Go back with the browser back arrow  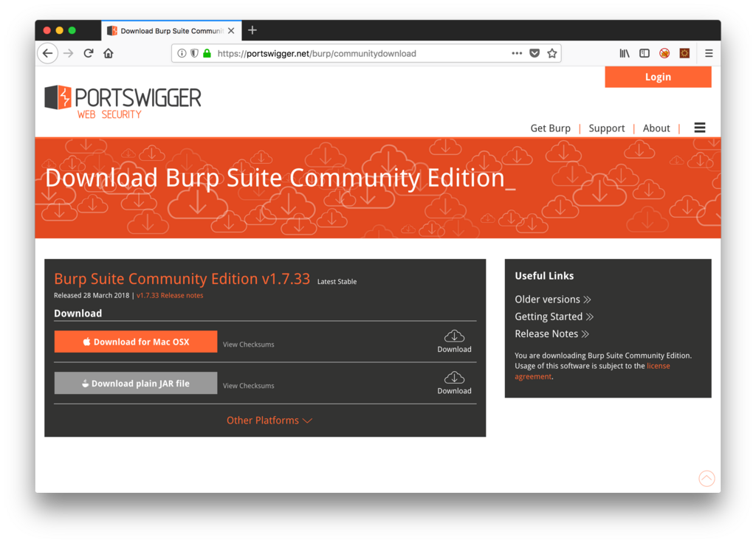click(48, 53)
